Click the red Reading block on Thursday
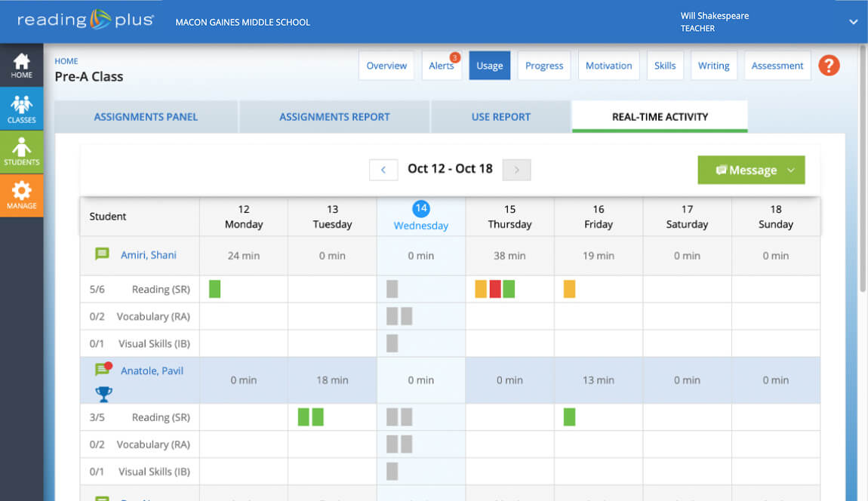The height and width of the screenshot is (501, 868). (495, 289)
